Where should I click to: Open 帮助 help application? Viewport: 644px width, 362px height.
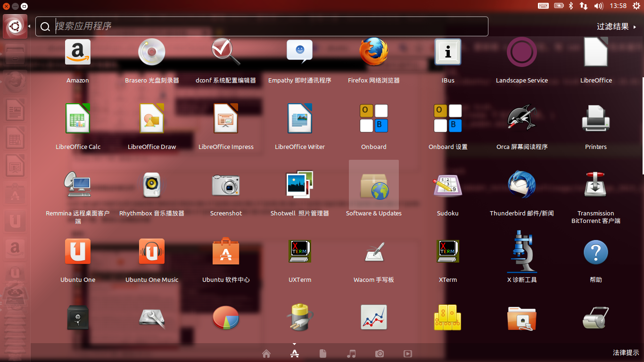coord(596,252)
